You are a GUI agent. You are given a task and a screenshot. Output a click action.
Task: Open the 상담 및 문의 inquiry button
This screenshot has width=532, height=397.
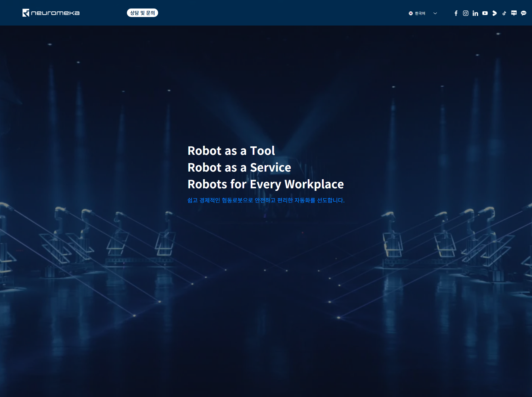[143, 13]
